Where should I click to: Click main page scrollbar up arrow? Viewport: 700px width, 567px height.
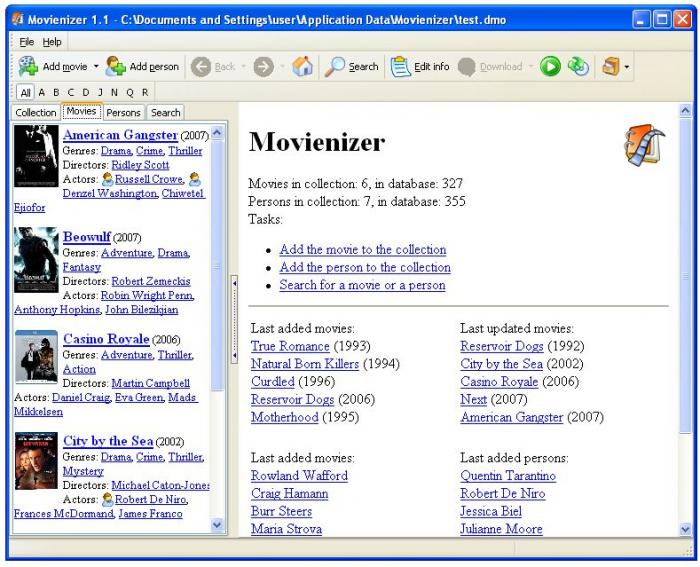[686, 110]
